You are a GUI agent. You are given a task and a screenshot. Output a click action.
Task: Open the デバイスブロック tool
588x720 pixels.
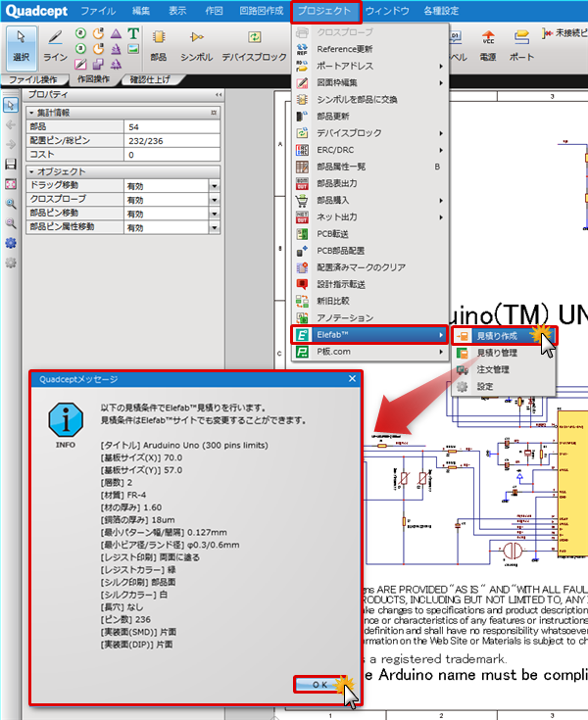(254, 46)
